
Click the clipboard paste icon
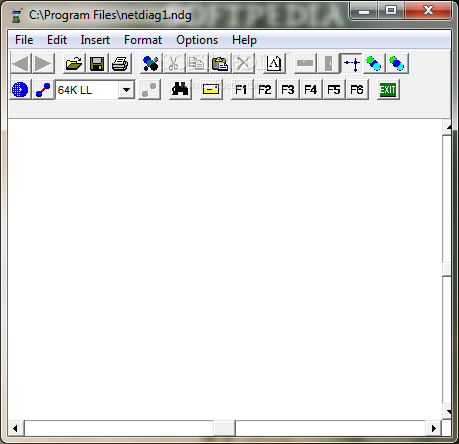220,63
